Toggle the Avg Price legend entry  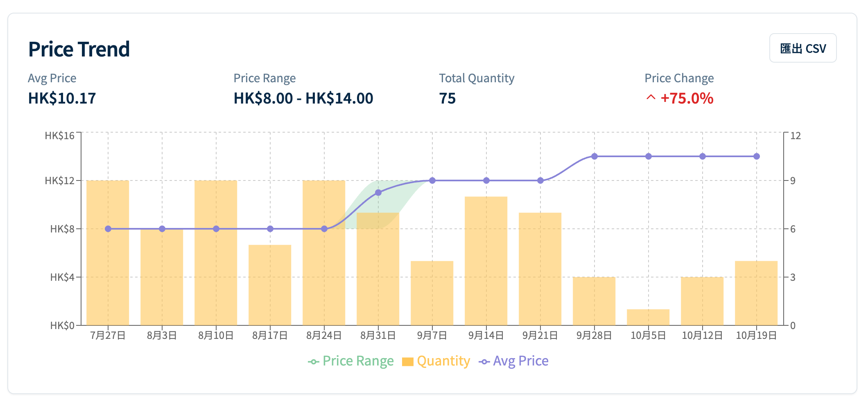513,361
